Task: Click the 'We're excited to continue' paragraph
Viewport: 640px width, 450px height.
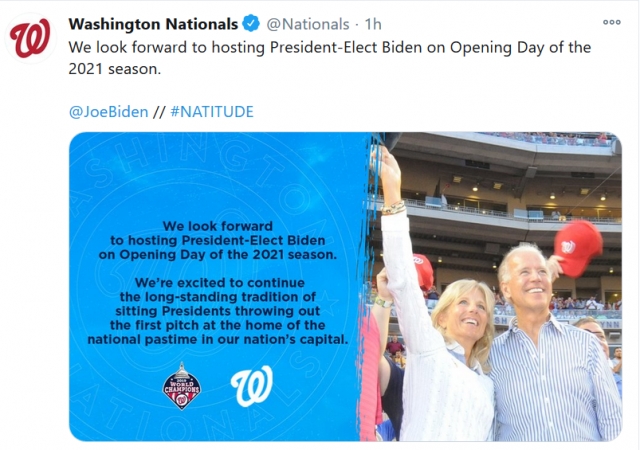Action: [218, 311]
